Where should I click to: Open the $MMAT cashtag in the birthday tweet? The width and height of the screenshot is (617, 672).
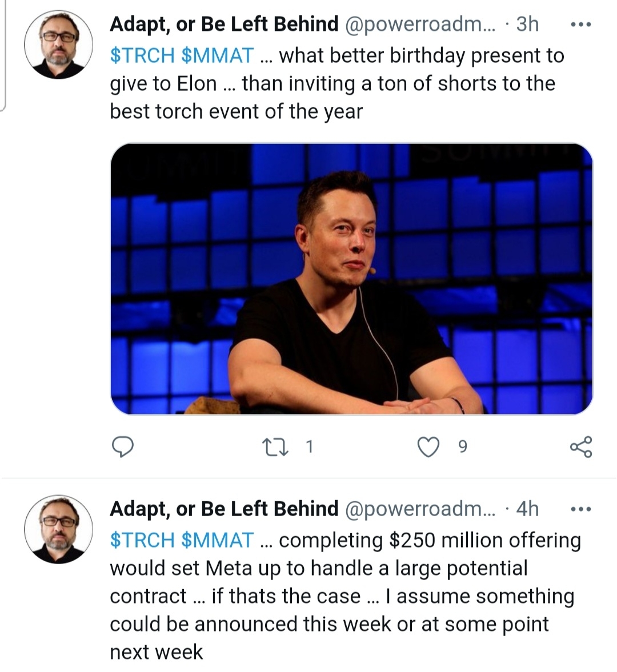[217, 56]
